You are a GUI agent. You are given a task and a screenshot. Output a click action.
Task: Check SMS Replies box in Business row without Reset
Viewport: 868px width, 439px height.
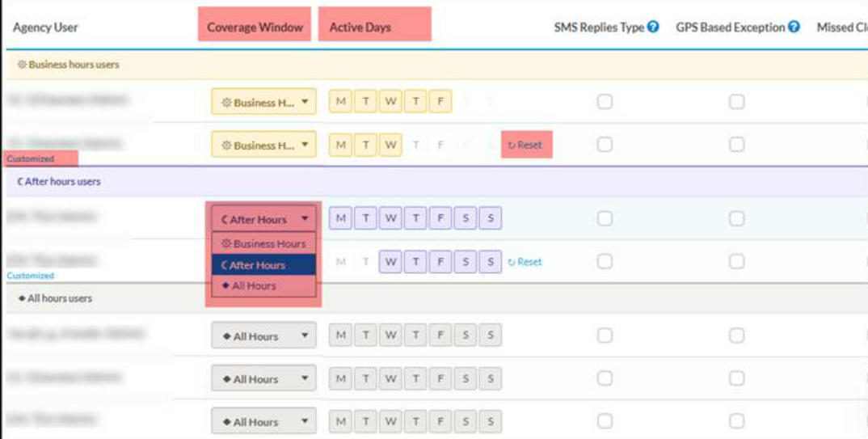point(605,101)
